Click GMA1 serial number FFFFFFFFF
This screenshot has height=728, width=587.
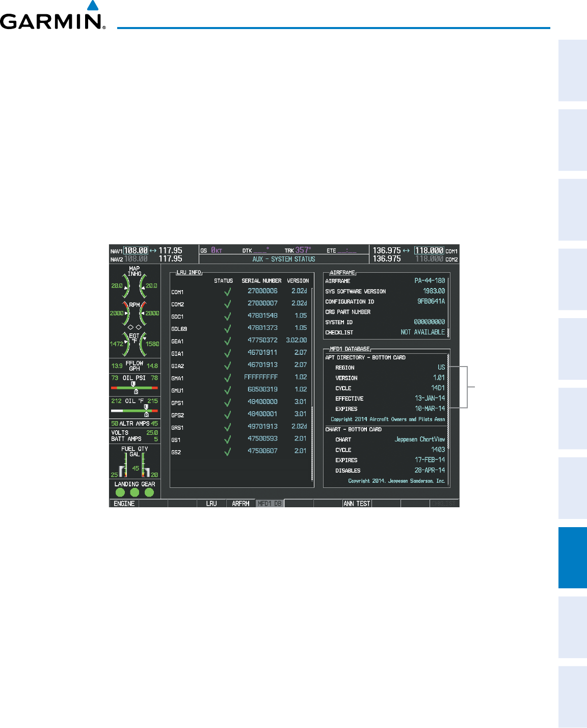click(x=261, y=377)
